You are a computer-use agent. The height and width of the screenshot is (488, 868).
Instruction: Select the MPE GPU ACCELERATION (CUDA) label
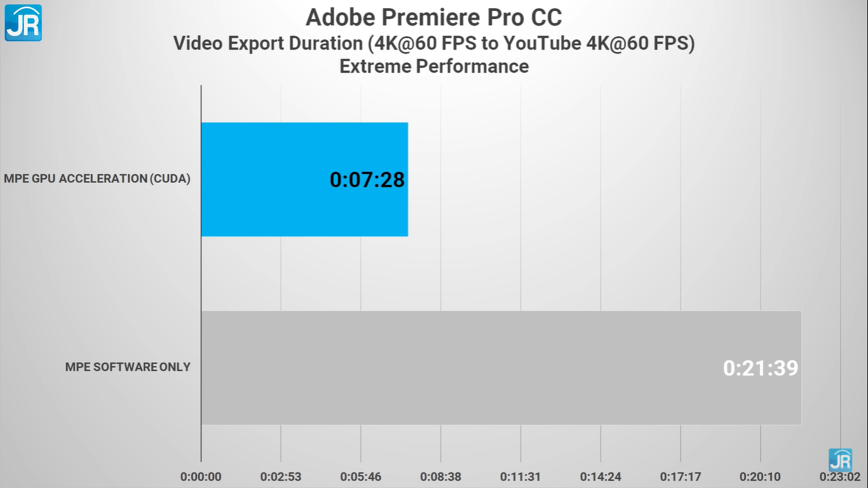click(x=97, y=179)
